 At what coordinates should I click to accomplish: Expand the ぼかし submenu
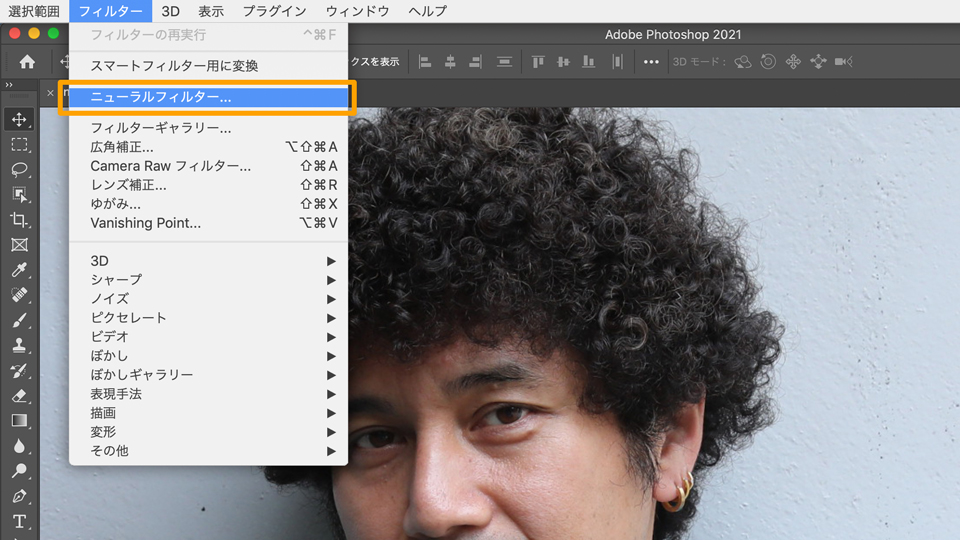coord(208,356)
